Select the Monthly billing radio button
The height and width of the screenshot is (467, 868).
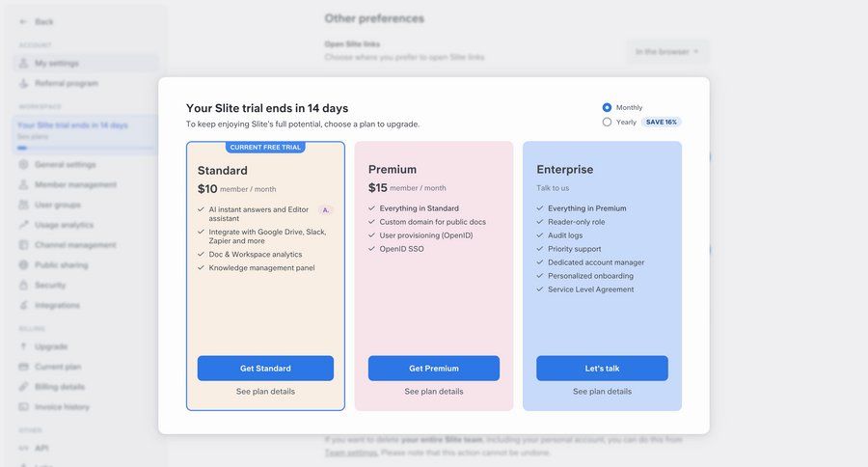607,107
